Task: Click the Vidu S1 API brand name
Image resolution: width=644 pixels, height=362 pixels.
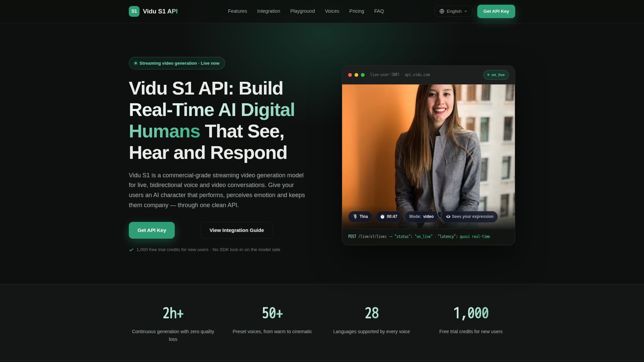Action: [x=160, y=11]
